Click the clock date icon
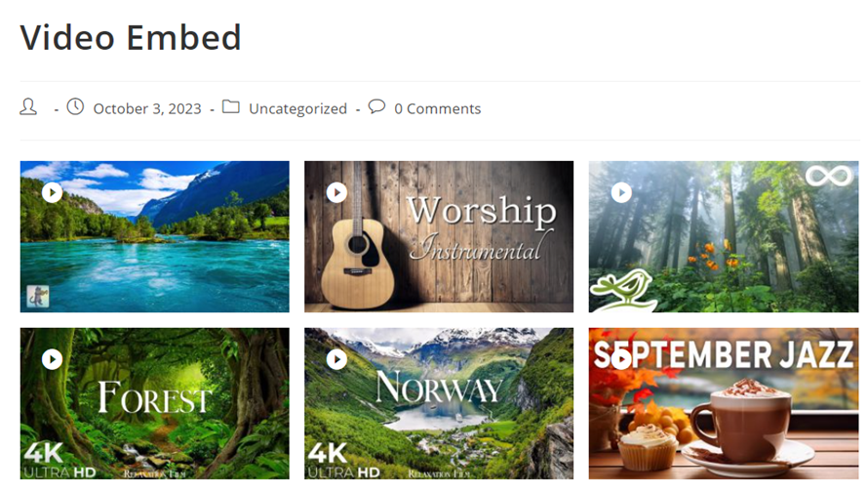868x492 pixels. click(x=75, y=107)
